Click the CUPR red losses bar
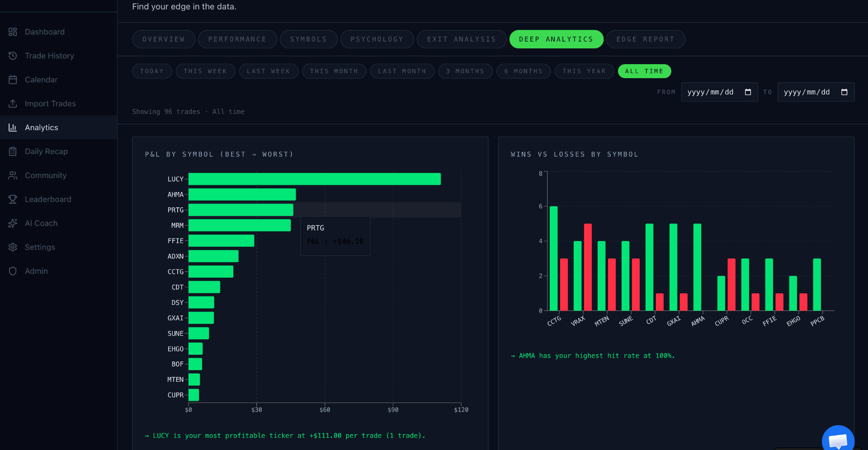The width and height of the screenshot is (868, 450). coord(731,284)
